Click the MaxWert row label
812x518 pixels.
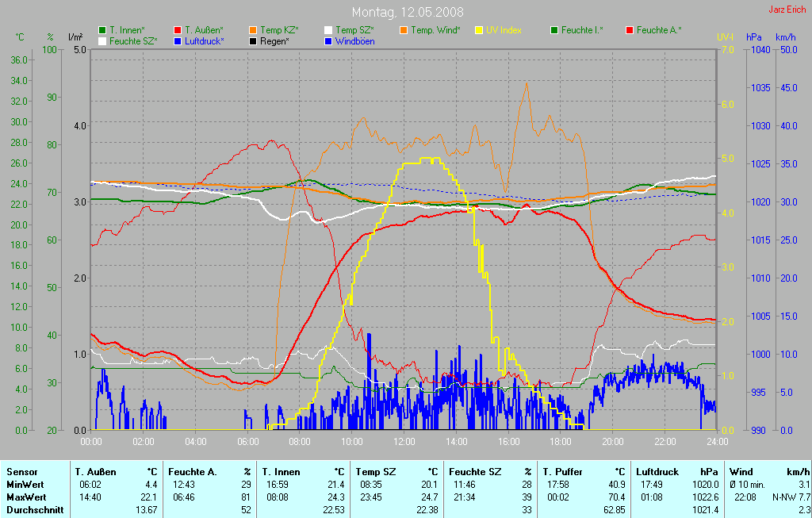pos(26,497)
